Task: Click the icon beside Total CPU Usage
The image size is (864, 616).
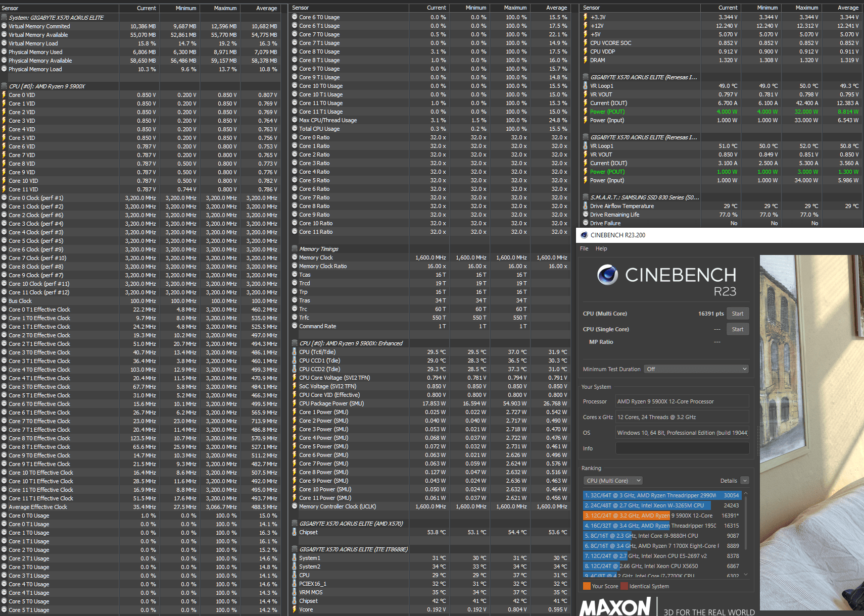Action: (295, 129)
